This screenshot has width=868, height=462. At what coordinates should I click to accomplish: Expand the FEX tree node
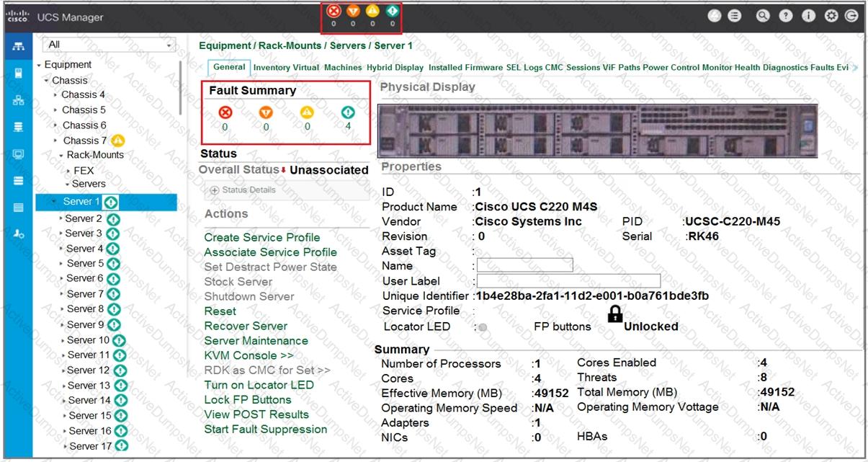68,171
